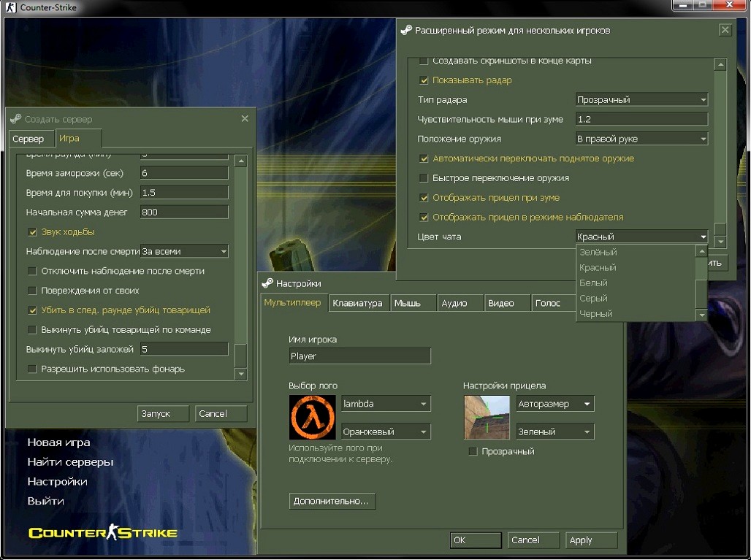Disable the Звук ходьбы checkbox
751x560 pixels.
[32, 232]
